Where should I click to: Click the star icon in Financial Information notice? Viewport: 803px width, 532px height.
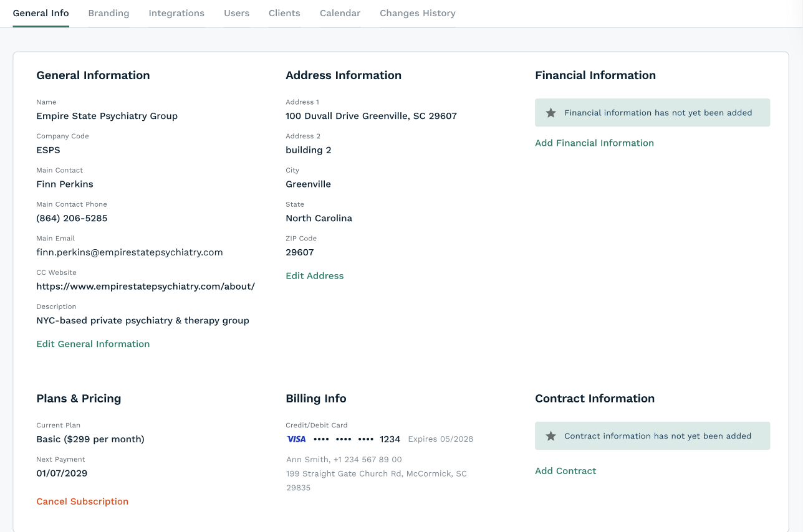point(551,113)
